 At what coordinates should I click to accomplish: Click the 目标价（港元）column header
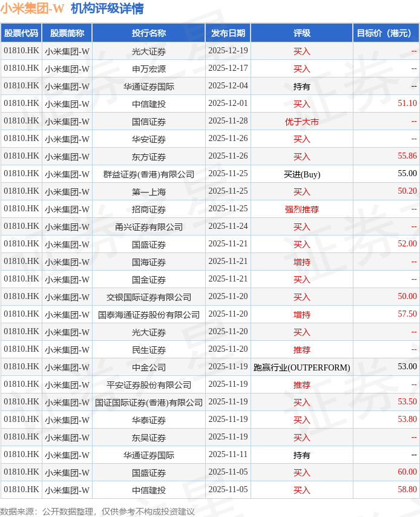pos(386,33)
